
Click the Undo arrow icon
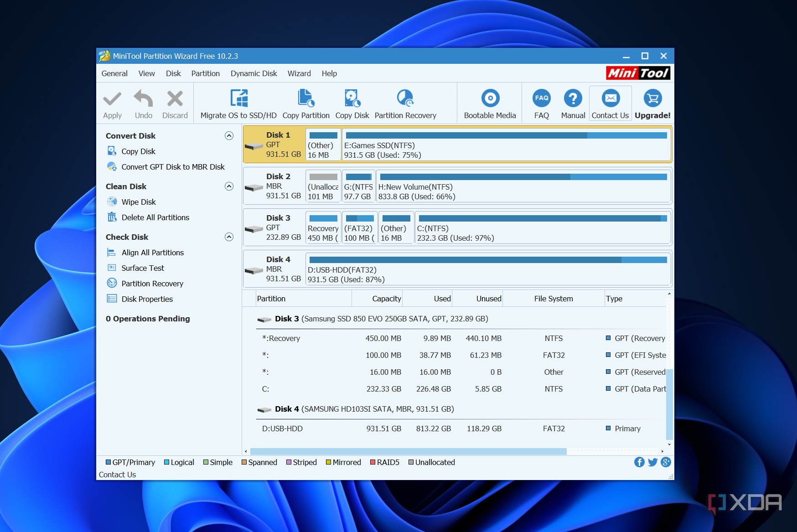coord(143,103)
